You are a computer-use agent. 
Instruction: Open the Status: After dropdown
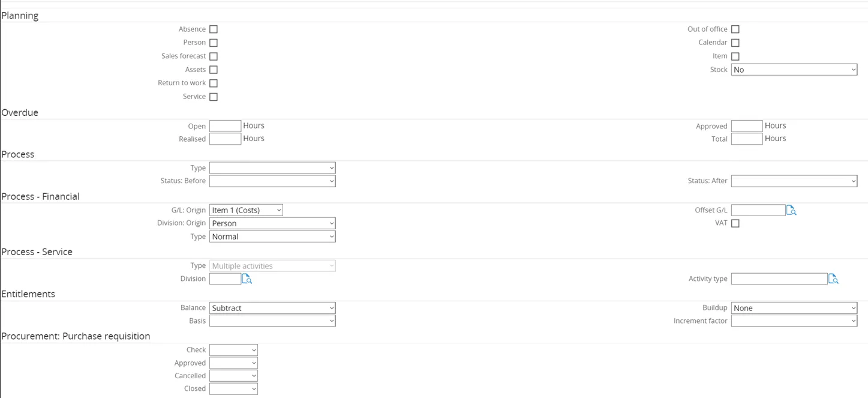794,181
